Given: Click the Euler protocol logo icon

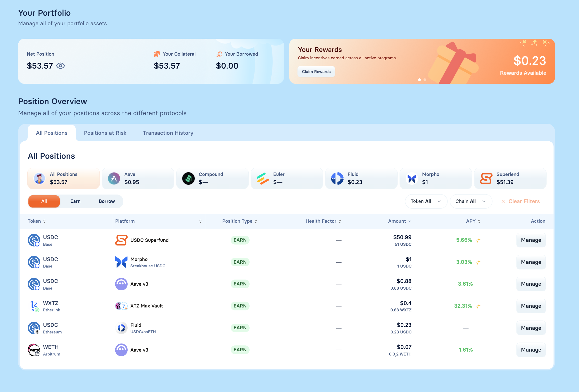Looking at the screenshot, I should click(x=263, y=178).
